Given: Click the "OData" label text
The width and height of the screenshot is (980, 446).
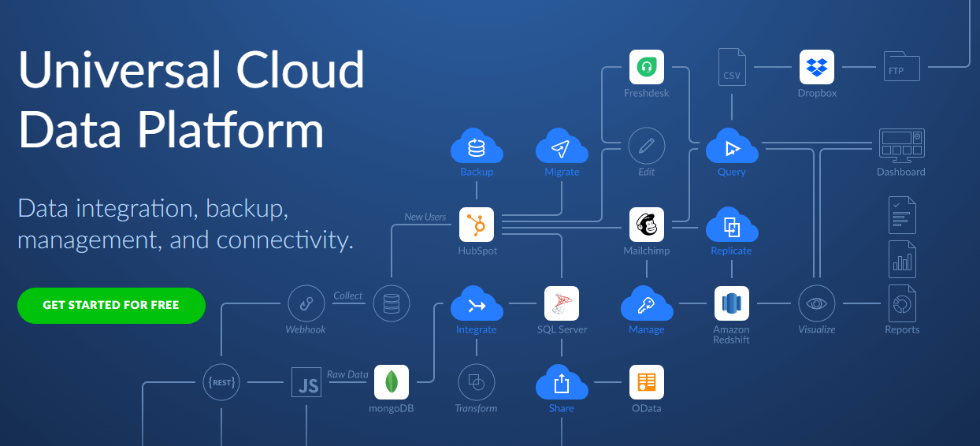Looking at the screenshot, I should point(647,408).
